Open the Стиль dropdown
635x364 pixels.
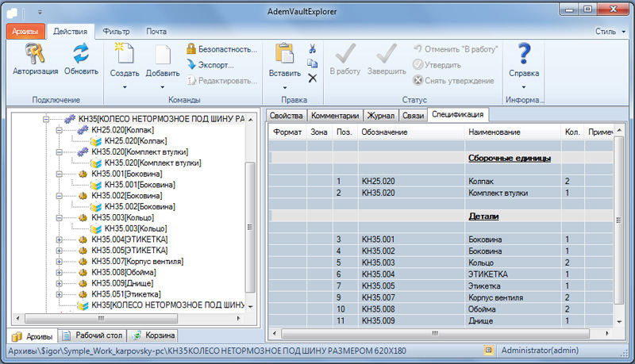click(608, 32)
